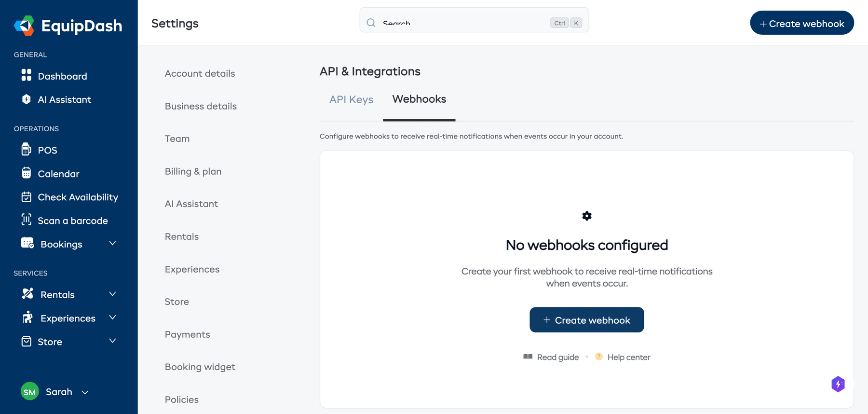
Task: Open Policies settings
Action: (x=181, y=400)
